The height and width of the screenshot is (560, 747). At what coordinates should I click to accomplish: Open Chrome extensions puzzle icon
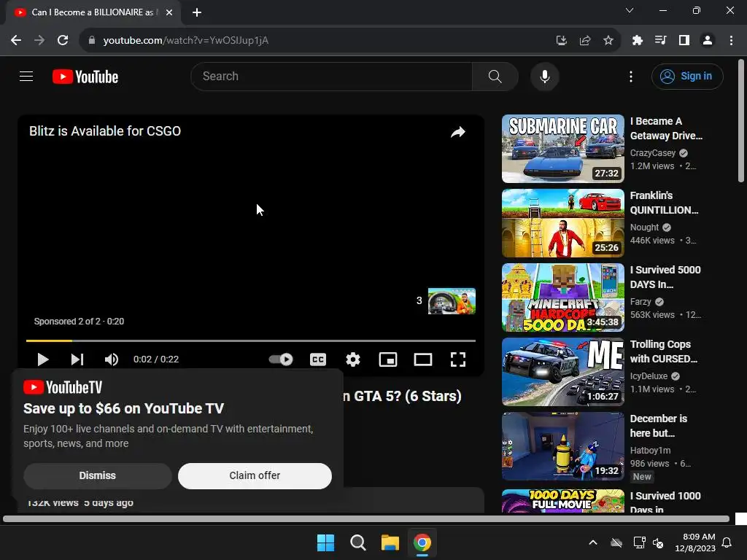coord(638,41)
